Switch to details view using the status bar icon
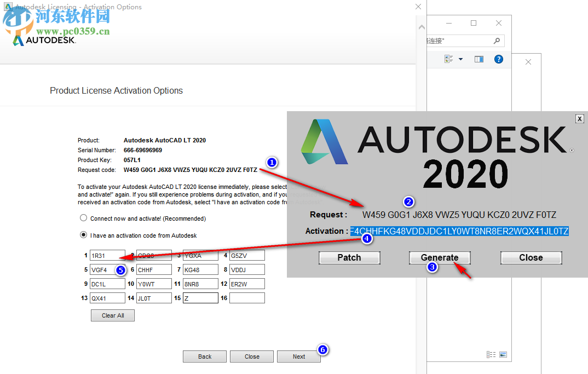Viewport: 588px width, 374px height. click(491, 354)
